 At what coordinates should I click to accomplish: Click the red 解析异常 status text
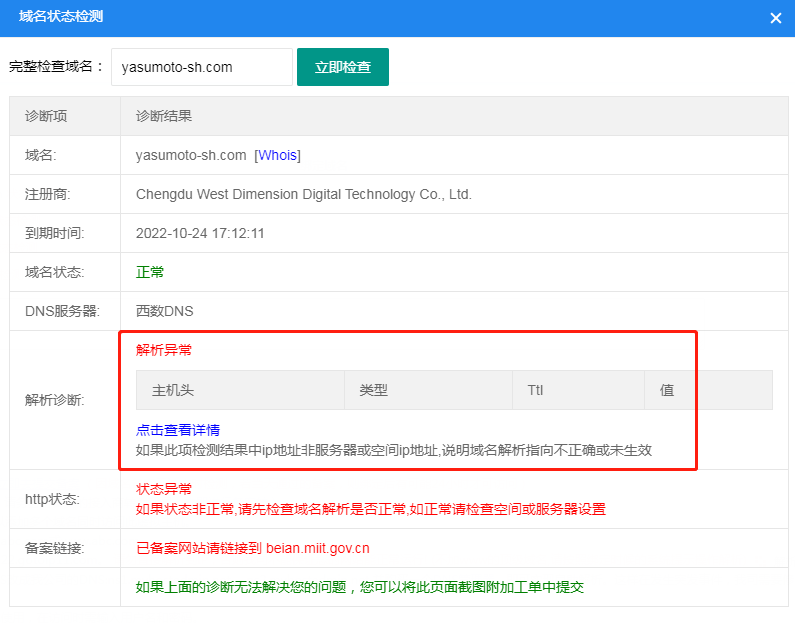pyautogui.click(x=164, y=350)
